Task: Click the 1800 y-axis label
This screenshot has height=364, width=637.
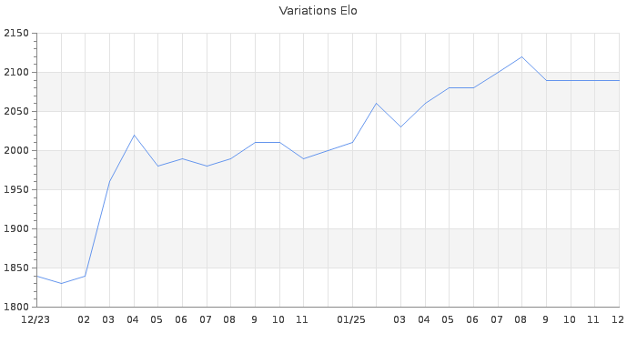Action: point(15,307)
